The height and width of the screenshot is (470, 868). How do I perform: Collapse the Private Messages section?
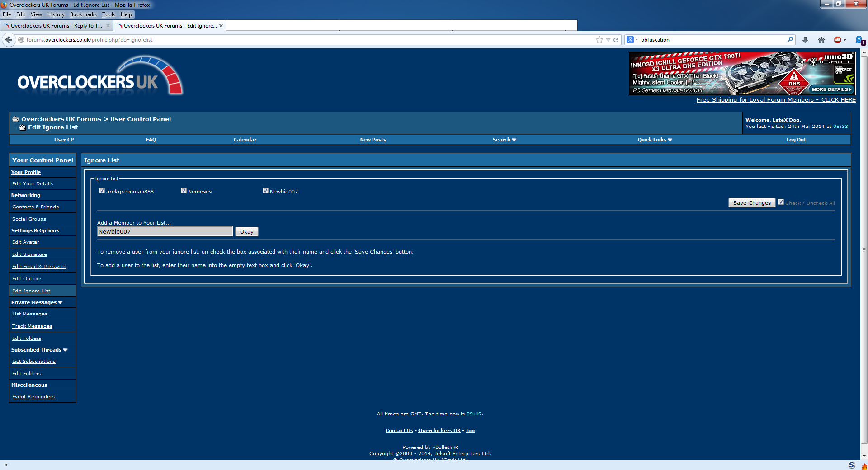click(x=61, y=302)
